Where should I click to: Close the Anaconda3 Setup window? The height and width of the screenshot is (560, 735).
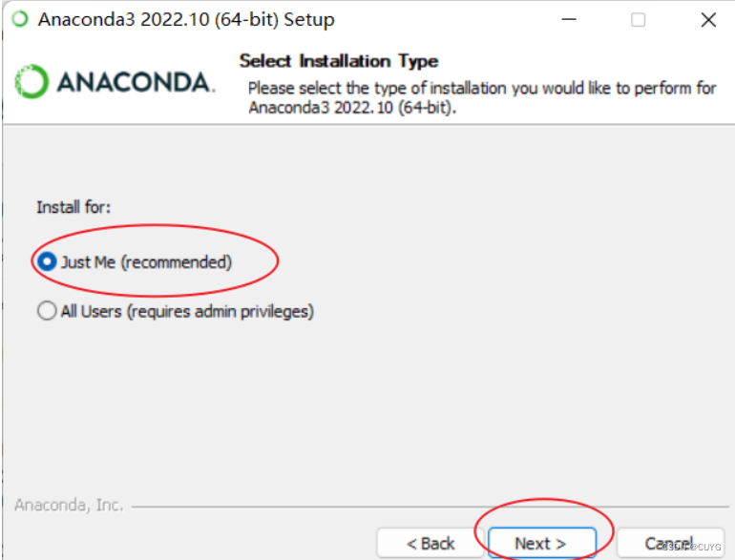708,20
